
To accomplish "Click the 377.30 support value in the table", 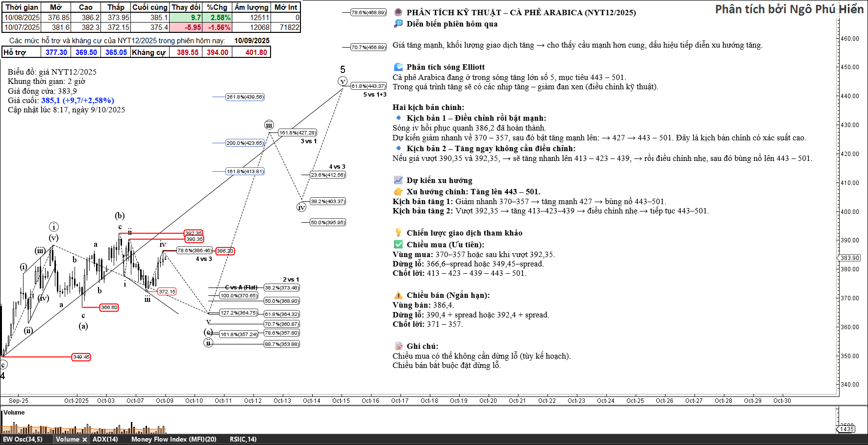I will [x=56, y=52].
